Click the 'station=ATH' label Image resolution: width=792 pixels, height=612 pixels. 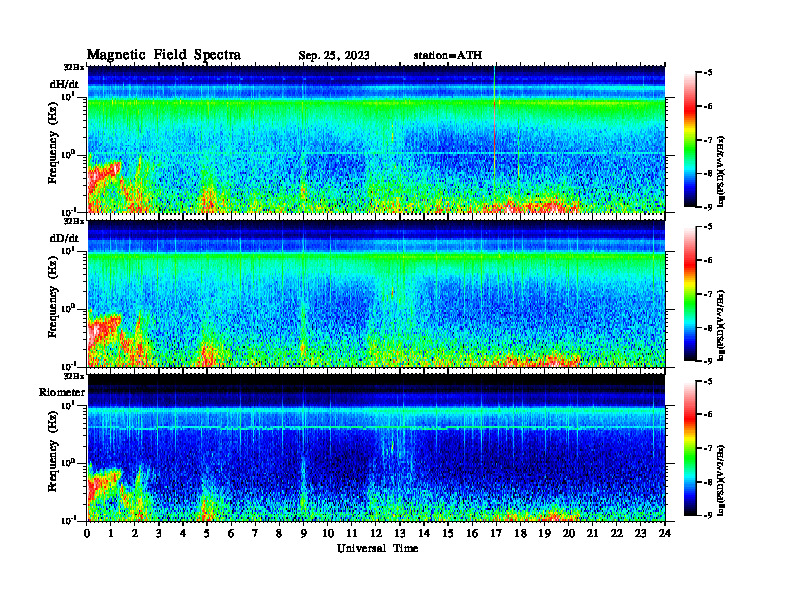tap(448, 55)
